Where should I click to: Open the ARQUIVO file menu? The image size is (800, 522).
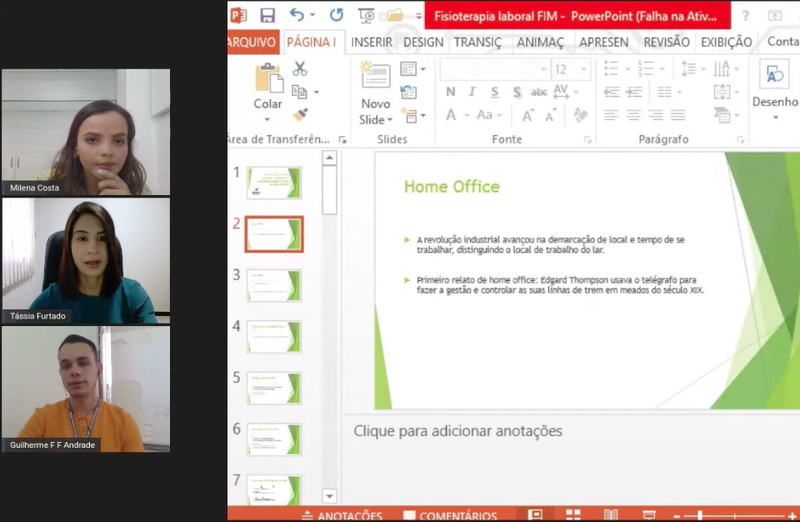(x=252, y=42)
